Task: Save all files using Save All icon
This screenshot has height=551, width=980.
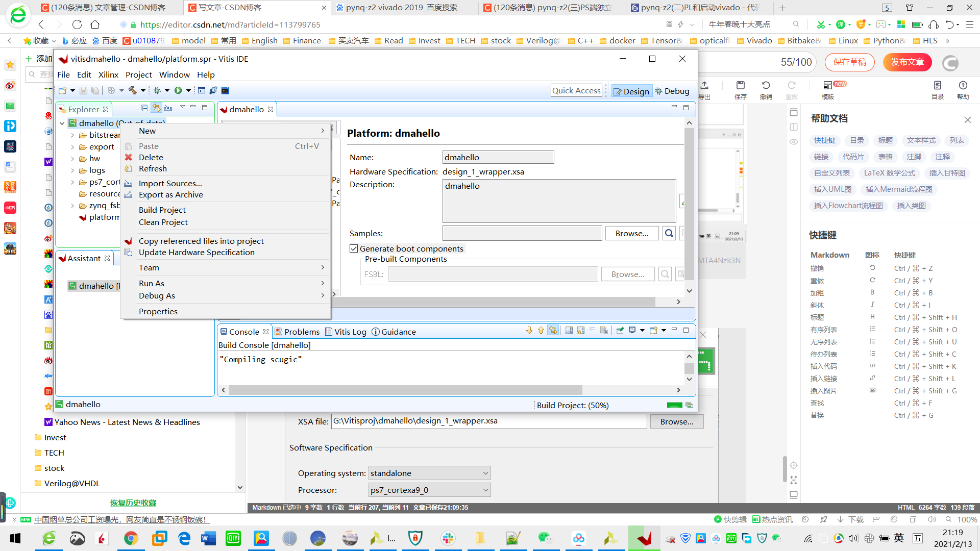Action: [x=95, y=90]
